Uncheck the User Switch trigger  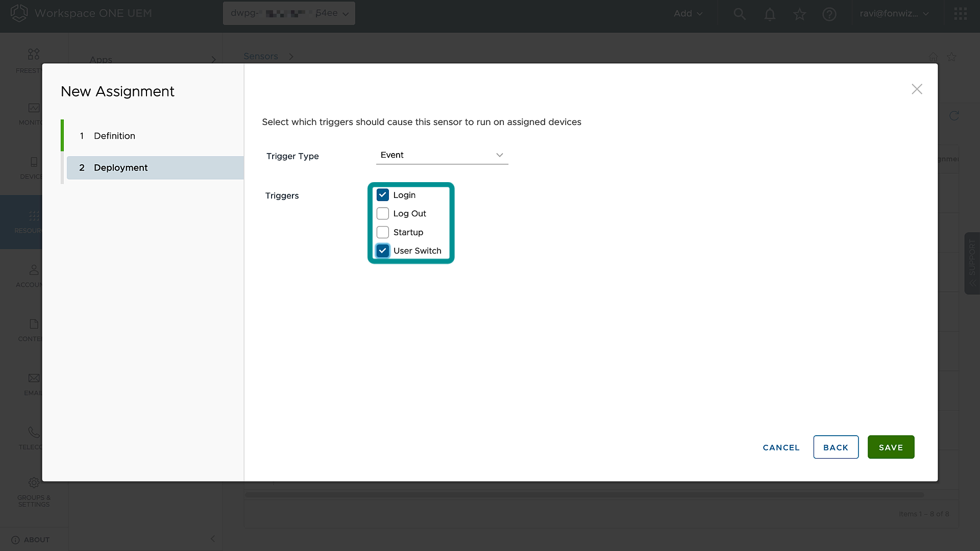(x=383, y=251)
